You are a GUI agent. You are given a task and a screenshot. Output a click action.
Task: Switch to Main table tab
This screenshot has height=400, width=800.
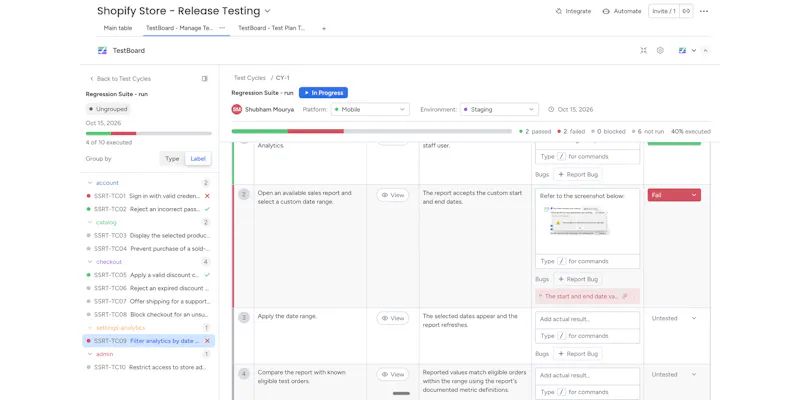point(118,28)
